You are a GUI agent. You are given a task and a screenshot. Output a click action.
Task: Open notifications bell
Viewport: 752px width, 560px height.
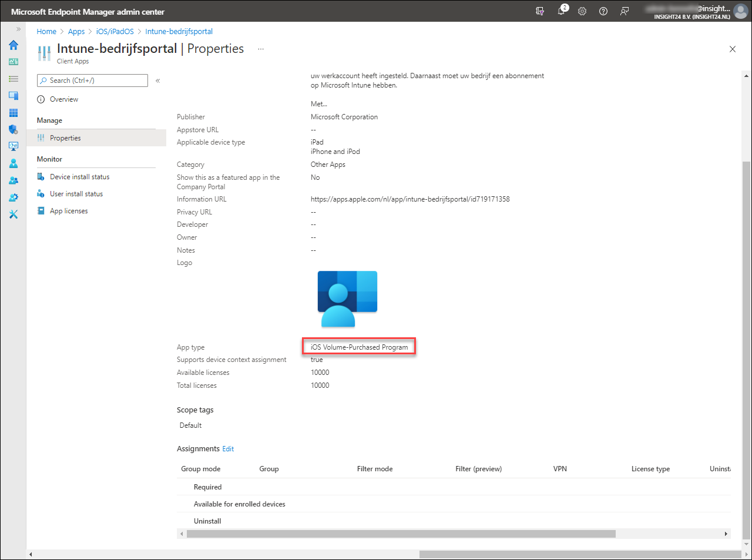coord(561,11)
